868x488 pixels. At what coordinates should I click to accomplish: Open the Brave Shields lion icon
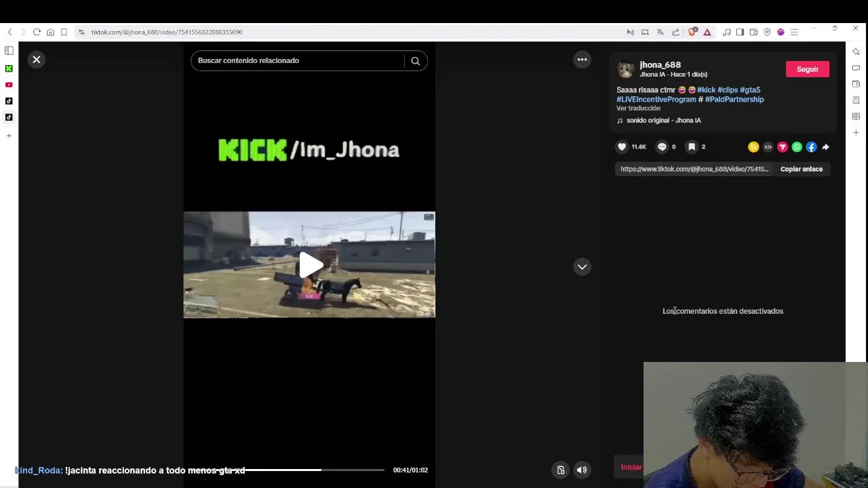tap(692, 32)
